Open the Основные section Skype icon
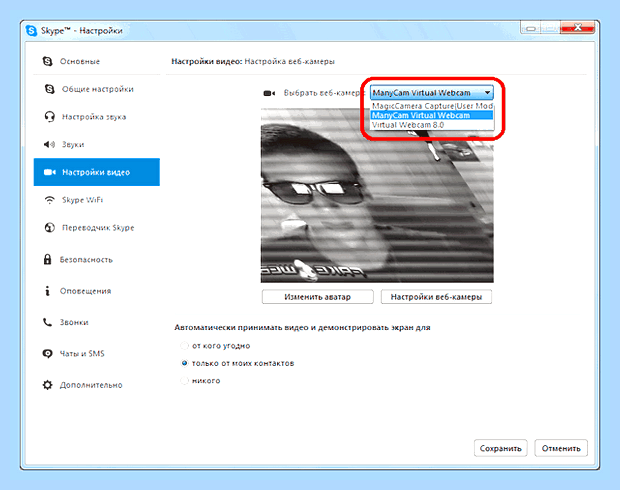The width and height of the screenshot is (620, 490). pyautogui.click(x=47, y=61)
